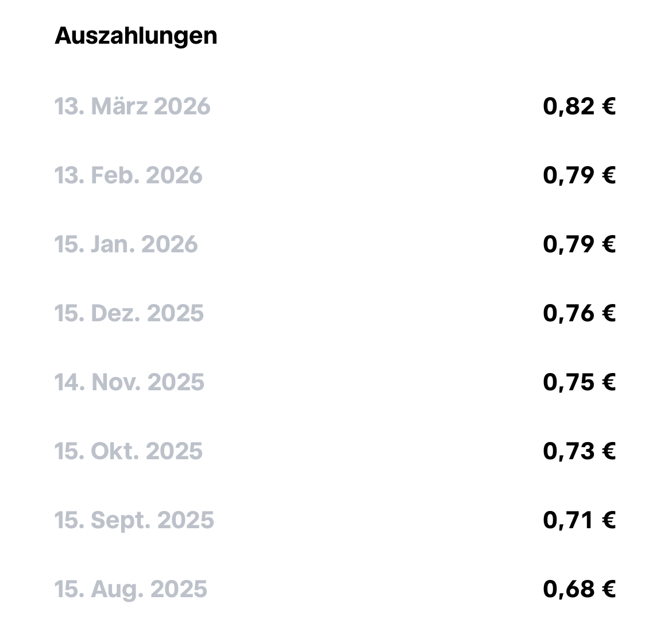Select the 0,71 € payout amount
This screenshot has width=672, height=638.
[579, 520]
